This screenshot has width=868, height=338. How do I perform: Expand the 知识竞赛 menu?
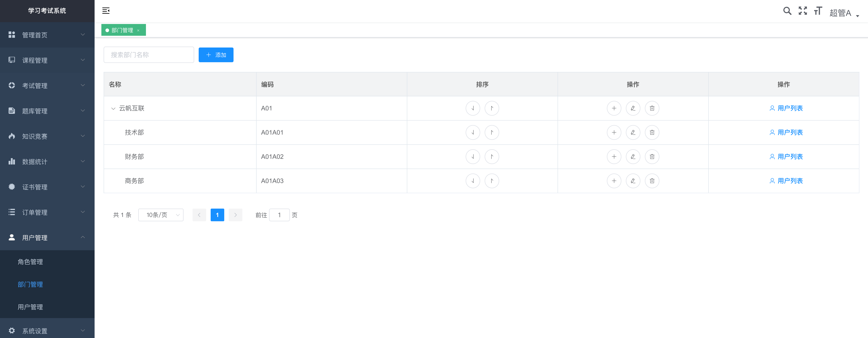(x=47, y=136)
